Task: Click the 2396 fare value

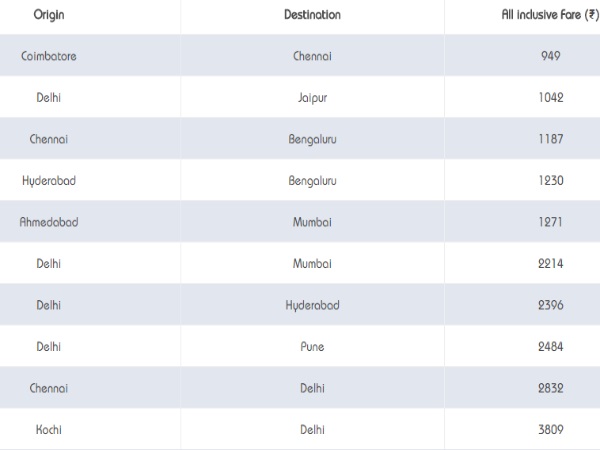Action: click(x=550, y=305)
